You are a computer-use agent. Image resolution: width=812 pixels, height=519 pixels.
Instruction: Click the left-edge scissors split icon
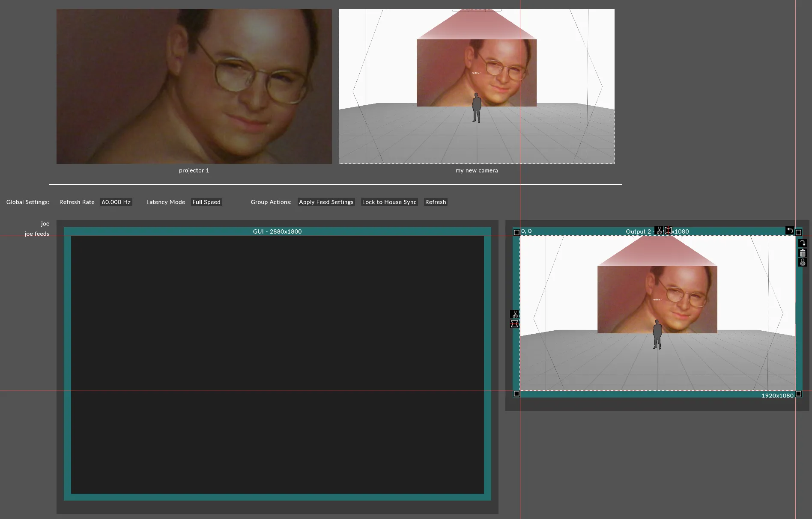click(514, 314)
